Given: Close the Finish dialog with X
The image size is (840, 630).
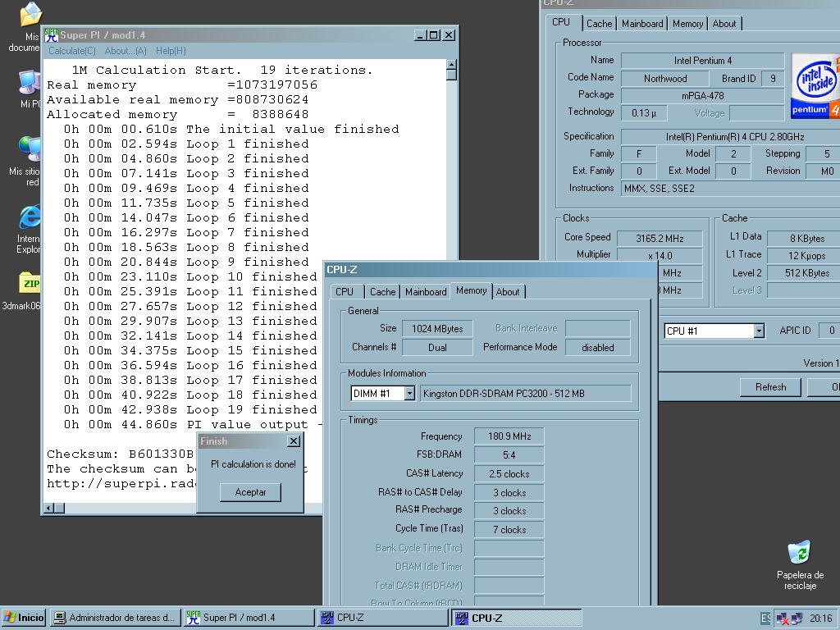Looking at the screenshot, I should tap(294, 441).
